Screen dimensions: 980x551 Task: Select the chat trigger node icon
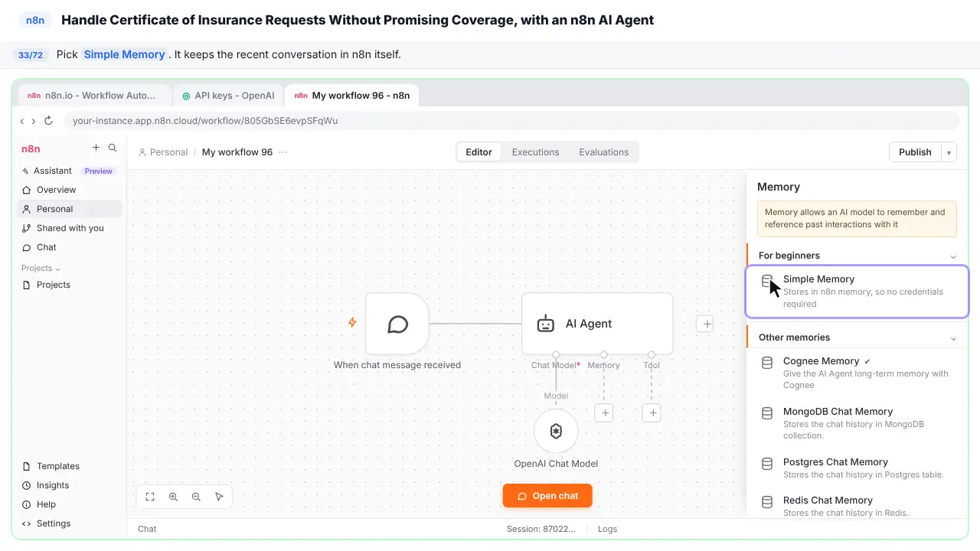[397, 324]
